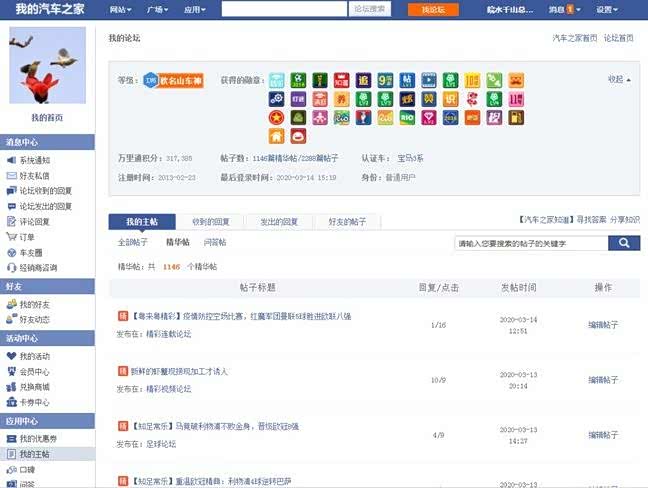Switch to the 收到的回复 tab

(210, 222)
